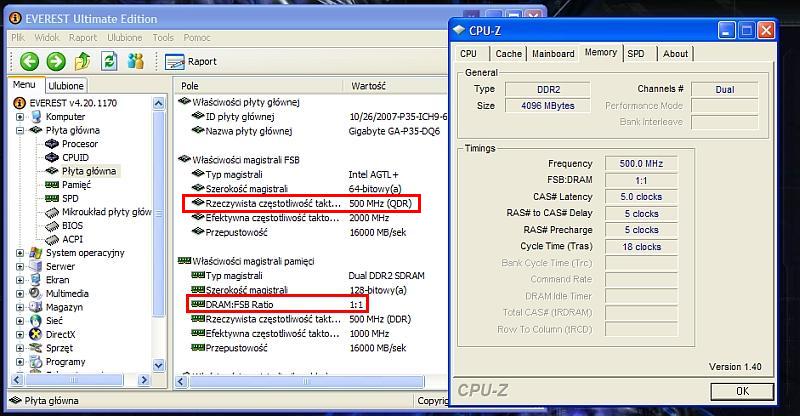
Task: Select the Typ magistrali Intel AGTL+ row
Action: pyautogui.click(x=295, y=175)
